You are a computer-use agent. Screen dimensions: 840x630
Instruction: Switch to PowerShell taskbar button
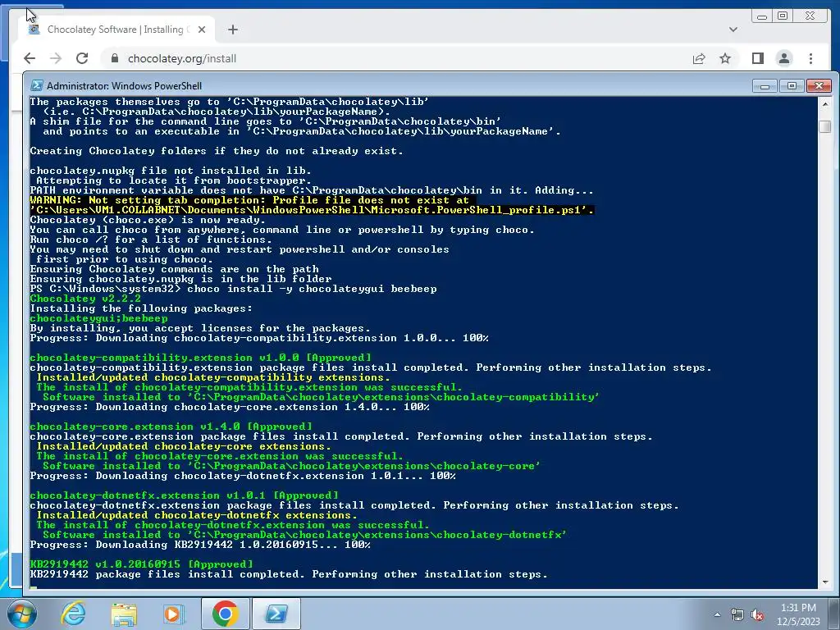click(276, 614)
